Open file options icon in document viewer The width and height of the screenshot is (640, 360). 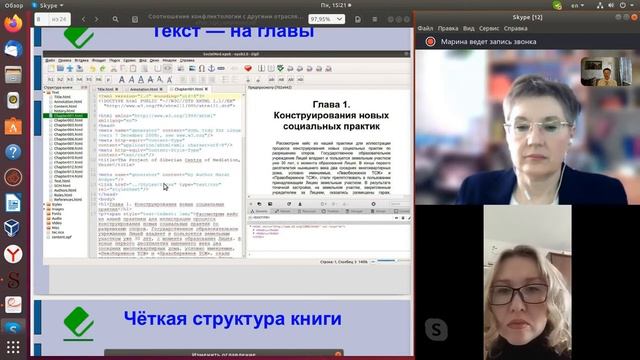(x=358, y=19)
